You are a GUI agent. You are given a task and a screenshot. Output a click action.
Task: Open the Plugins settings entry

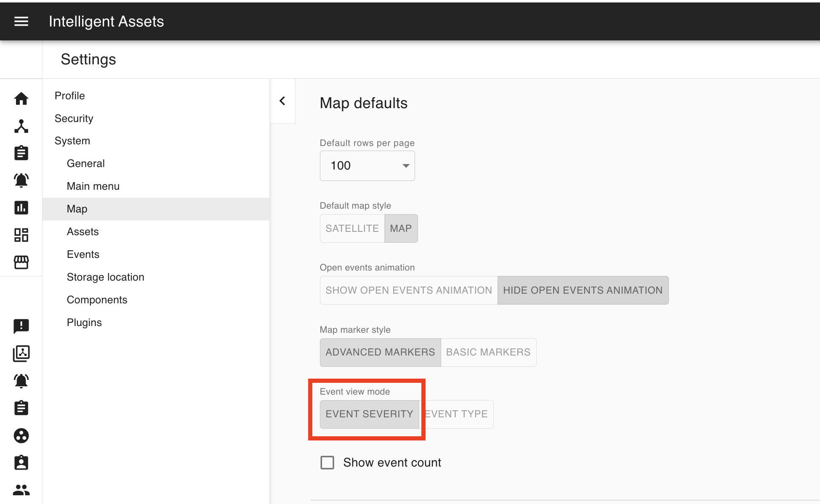point(84,323)
